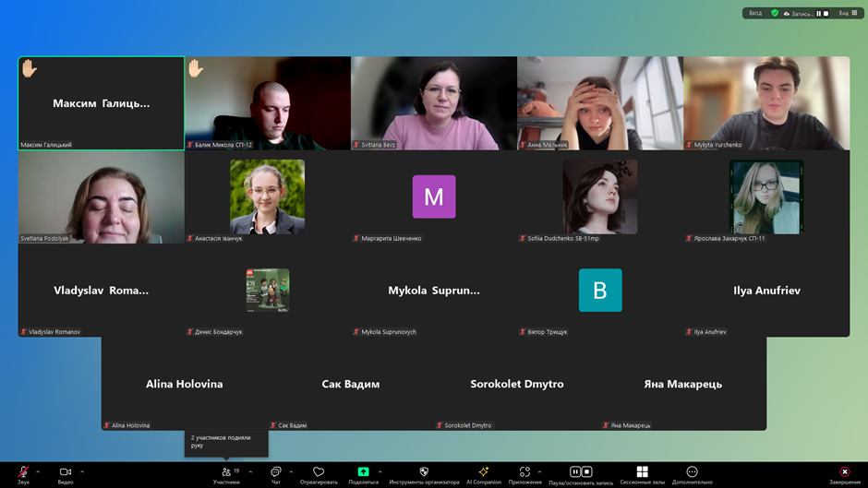
Task: Stop recording via top recording indicator
Action: coord(826,14)
